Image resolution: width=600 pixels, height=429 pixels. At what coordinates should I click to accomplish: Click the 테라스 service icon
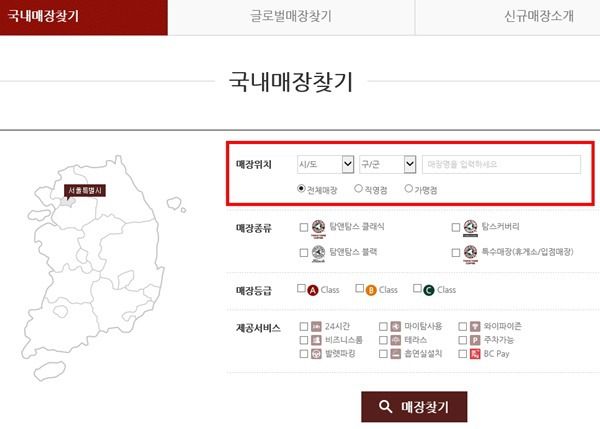(396, 340)
